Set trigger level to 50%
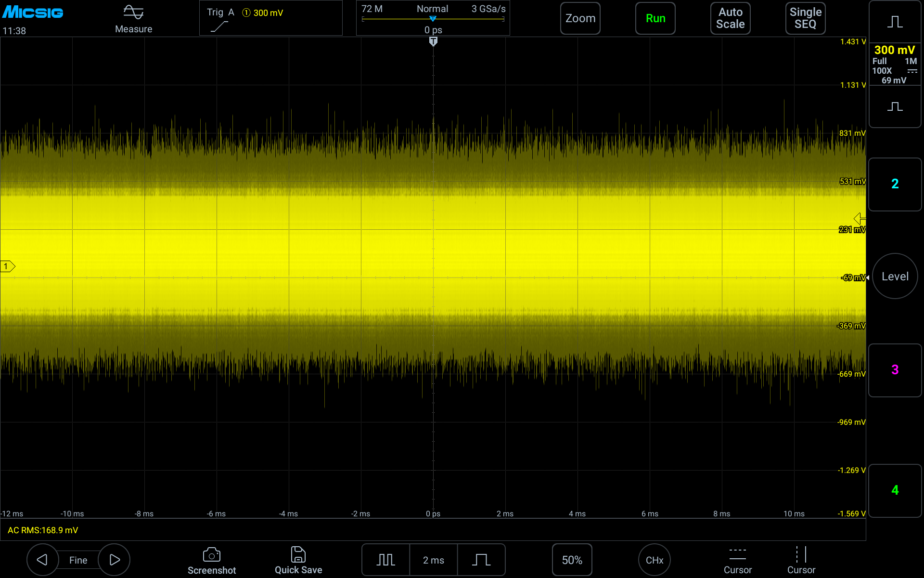 [x=572, y=560]
